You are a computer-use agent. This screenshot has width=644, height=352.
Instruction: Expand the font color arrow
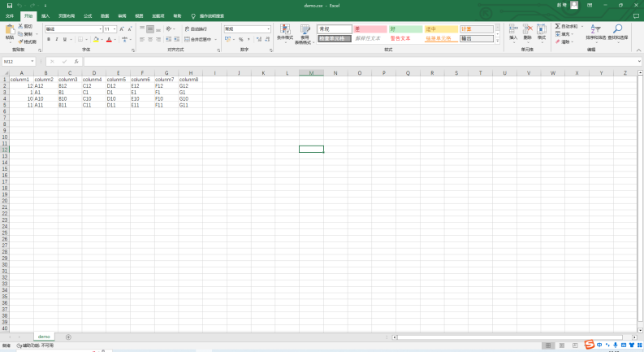(115, 40)
